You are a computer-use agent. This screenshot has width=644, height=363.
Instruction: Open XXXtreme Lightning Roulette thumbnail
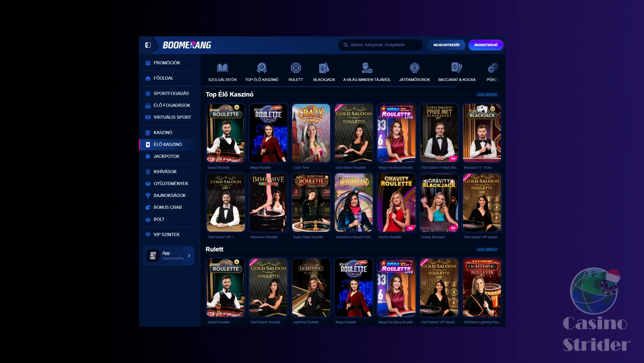(x=482, y=288)
